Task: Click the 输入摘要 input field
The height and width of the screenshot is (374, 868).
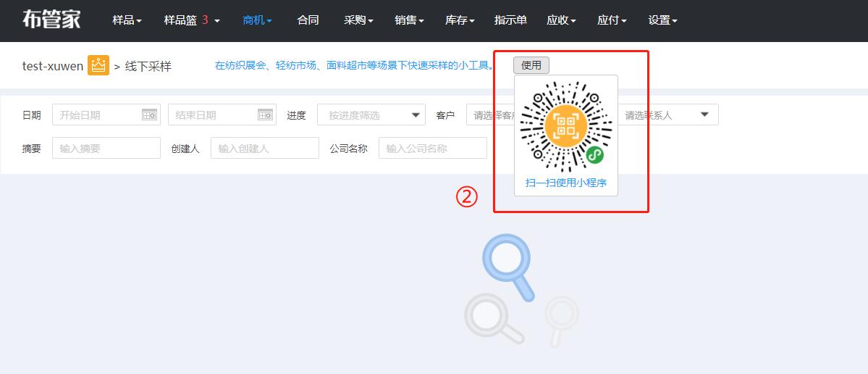Action: (x=106, y=148)
